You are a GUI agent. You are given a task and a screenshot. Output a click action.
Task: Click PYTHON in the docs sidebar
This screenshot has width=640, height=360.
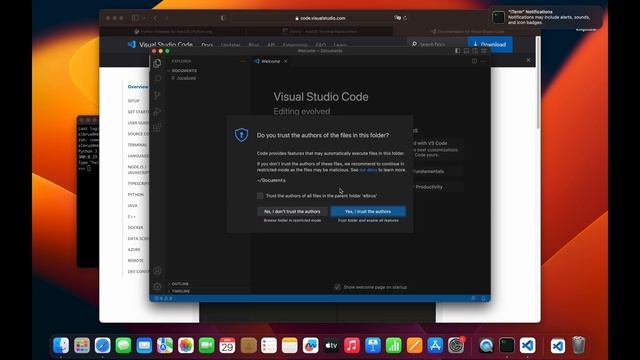[x=136, y=195]
